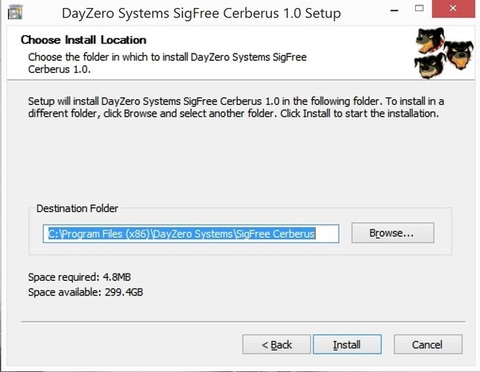Image resolution: width=480 pixels, height=372 pixels.
Task: Click the separator line above the Back button
Action: pos(243,322)
